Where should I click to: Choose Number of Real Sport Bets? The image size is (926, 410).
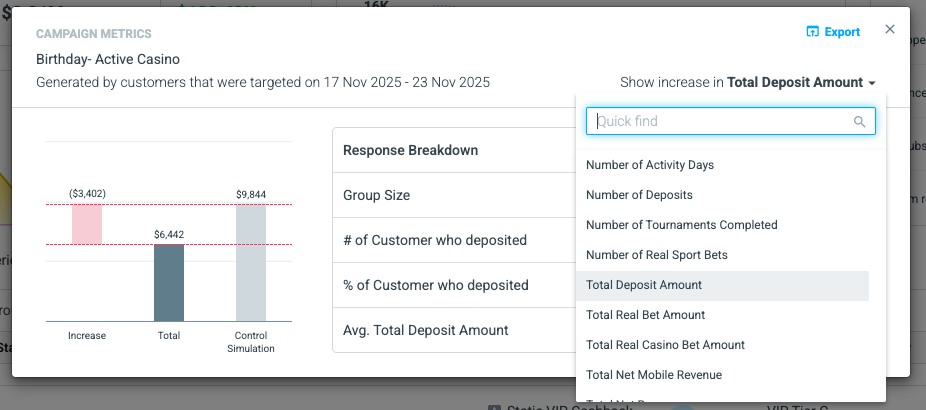click(x=722, y=255)
